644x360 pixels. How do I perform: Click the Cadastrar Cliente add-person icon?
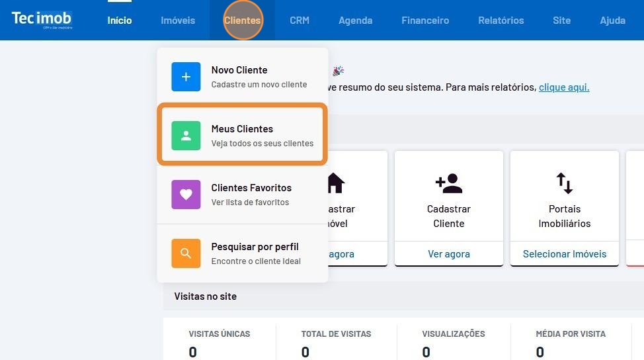point(448,183)
